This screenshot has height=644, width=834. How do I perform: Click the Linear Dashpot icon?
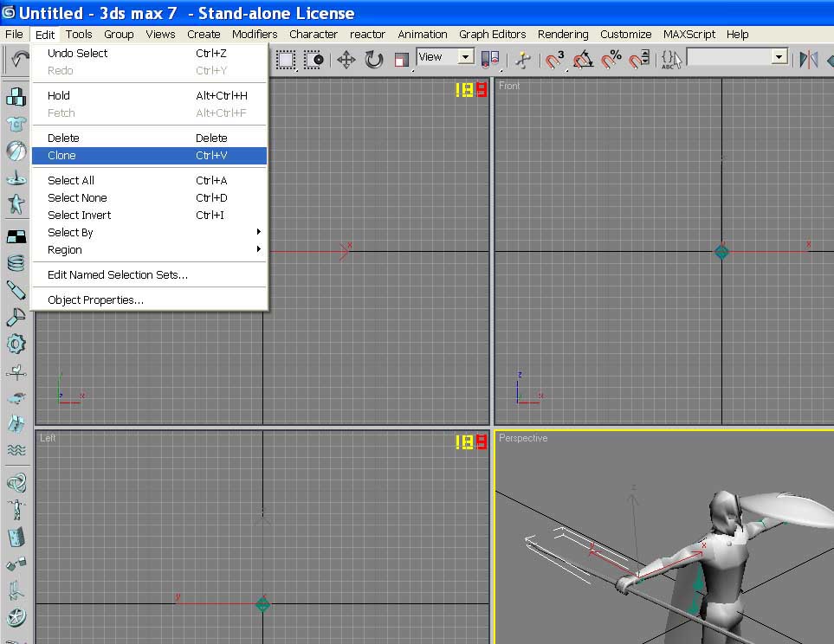(16, 290)
